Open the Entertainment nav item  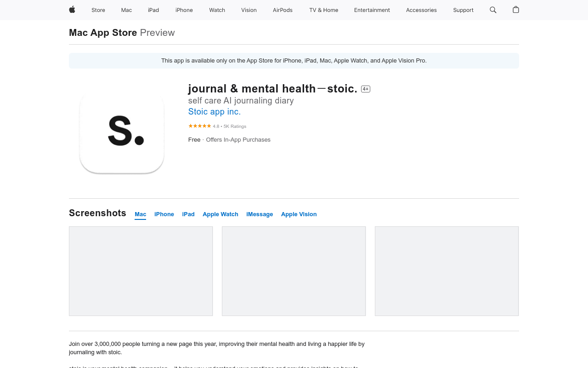[372, 10]
